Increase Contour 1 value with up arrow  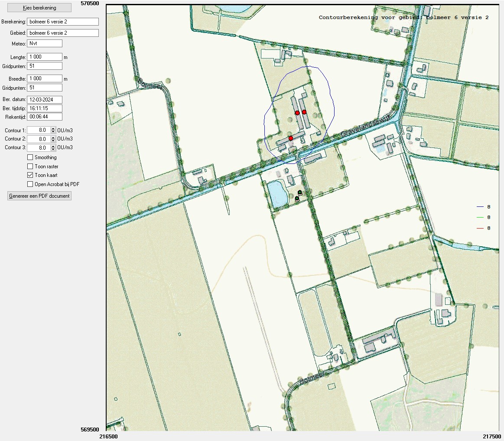[x=53, y=129]
